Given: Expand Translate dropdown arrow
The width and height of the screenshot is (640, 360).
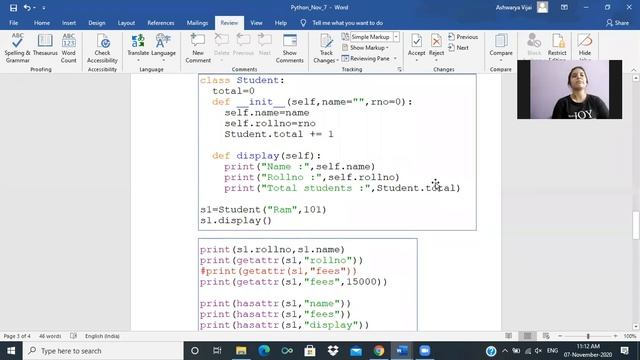Looking at the screenshot, I should pos(138,60).
